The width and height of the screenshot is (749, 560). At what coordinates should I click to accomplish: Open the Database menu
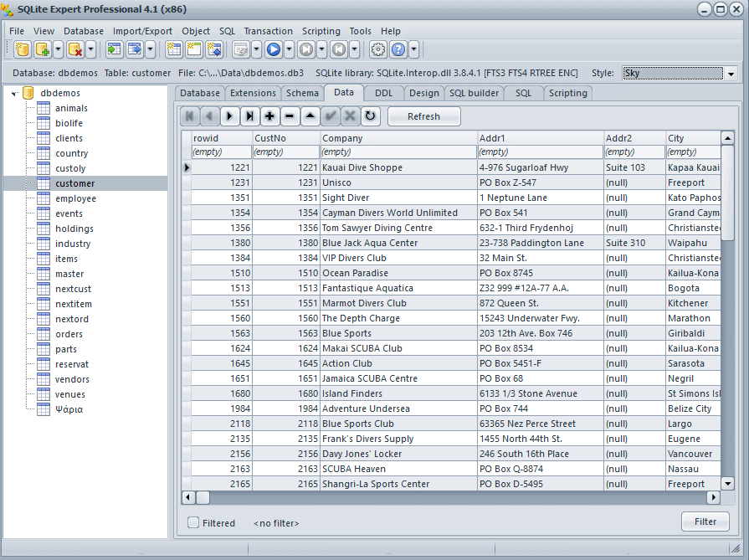click(x=84, y=31)
